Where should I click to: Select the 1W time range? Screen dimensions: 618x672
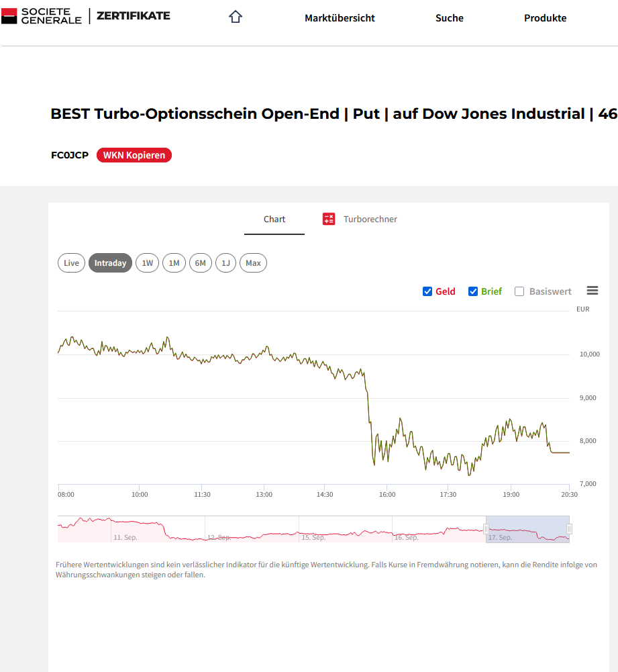click(x=147, y=263)
